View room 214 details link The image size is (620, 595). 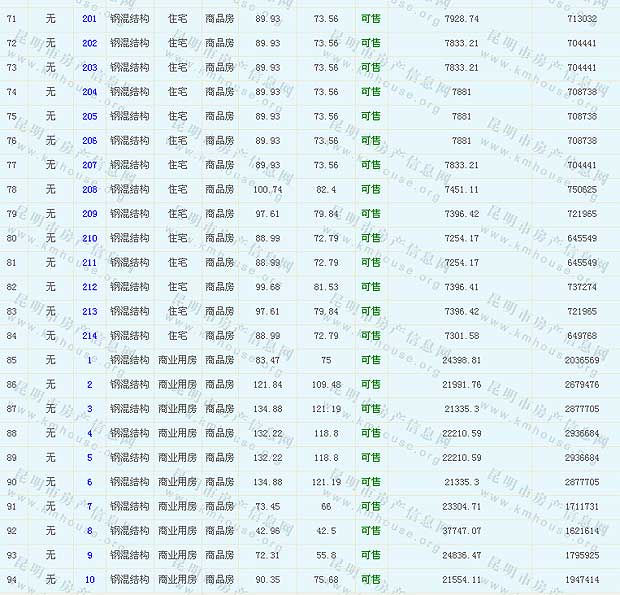point(89,336)
